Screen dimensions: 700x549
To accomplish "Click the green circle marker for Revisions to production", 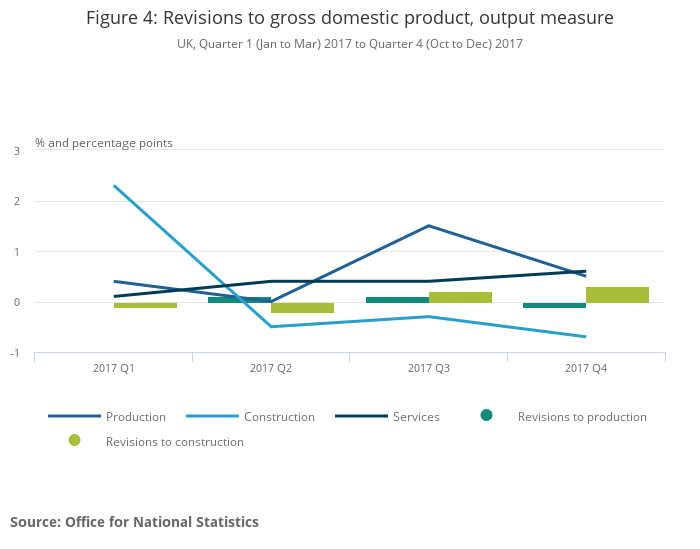I will tap(486, 415).
